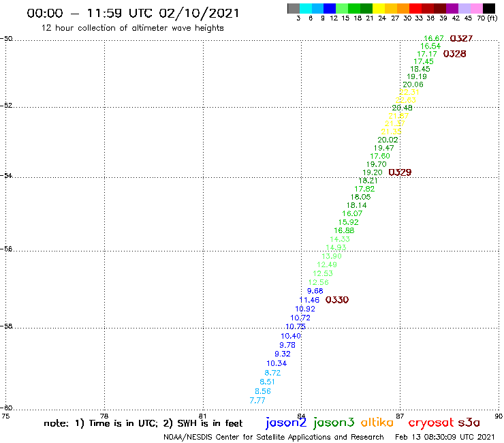Click the purple swatch in the color scale
Screen dimensions: 504x443
tap(452, 8)
